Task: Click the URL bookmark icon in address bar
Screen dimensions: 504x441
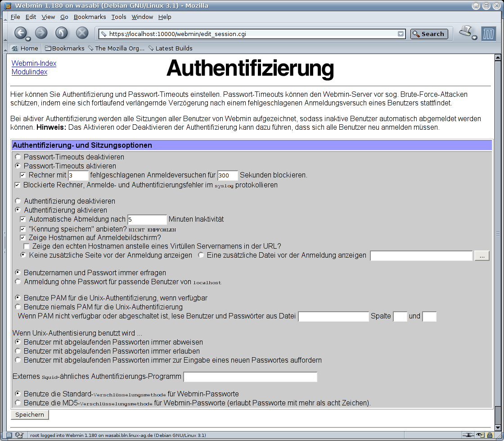Action: click(103, 34)
